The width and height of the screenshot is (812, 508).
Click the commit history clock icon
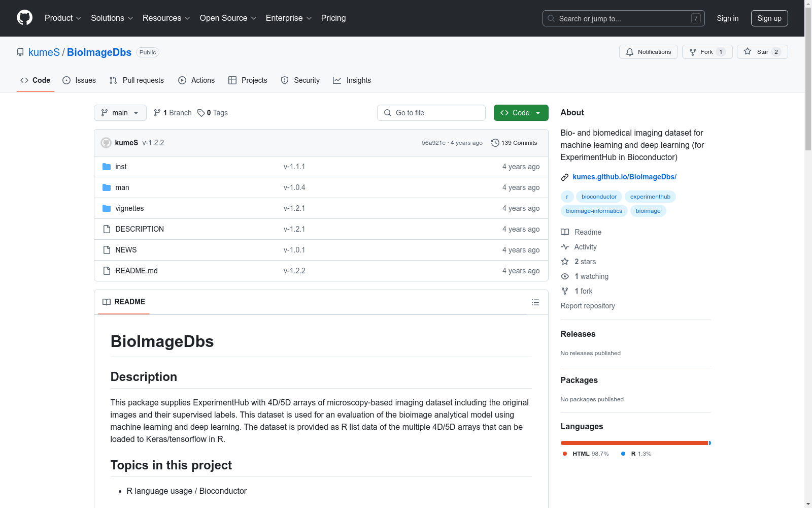coord(495,143)
